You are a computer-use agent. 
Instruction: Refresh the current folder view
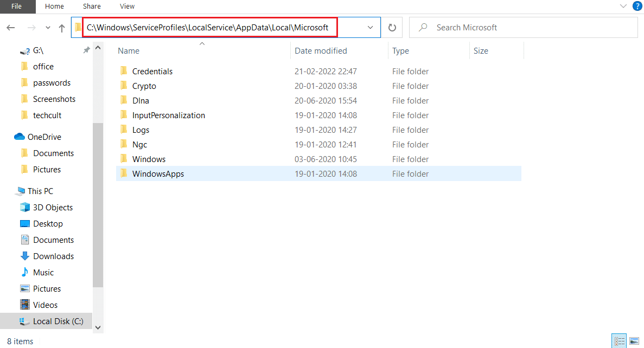coord(392,28)
